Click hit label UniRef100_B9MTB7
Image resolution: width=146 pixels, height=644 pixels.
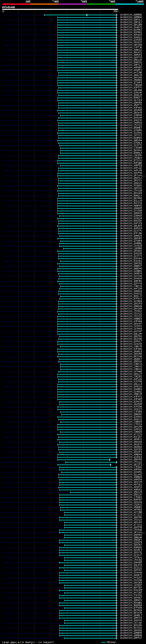tap(131, 500)
